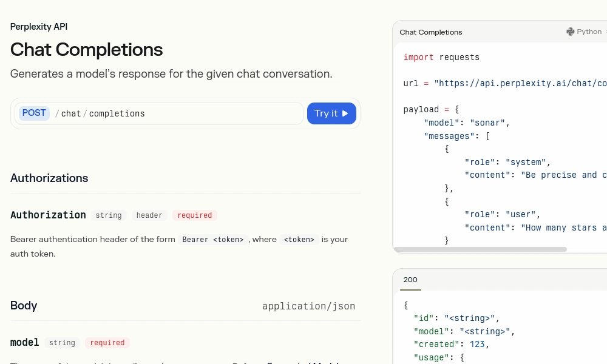607x364 pixels.
Task: Click the required tag beside model
Action: click(107, 343)
